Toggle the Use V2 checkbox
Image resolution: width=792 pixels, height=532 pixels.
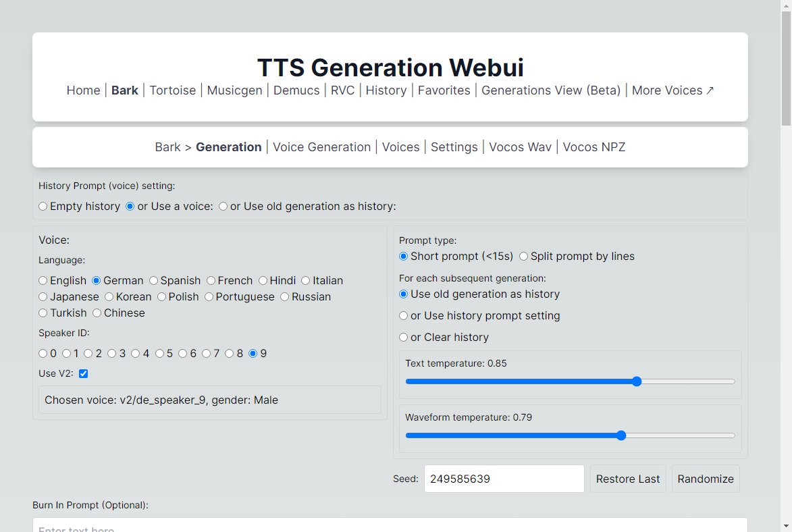click(x=83, y=373)
